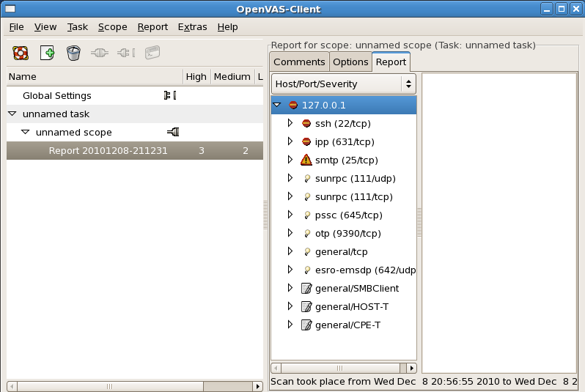Click the lightbulb icon for sunrpc (111/udp)
The image size is (585, 392).
click(307, 178)
